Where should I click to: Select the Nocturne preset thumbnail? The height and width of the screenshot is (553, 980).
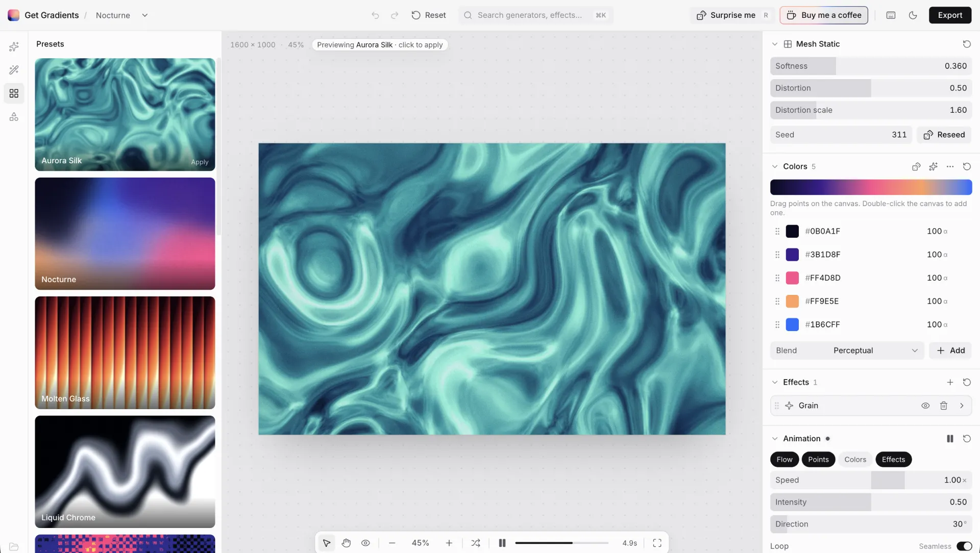point(125,234)
